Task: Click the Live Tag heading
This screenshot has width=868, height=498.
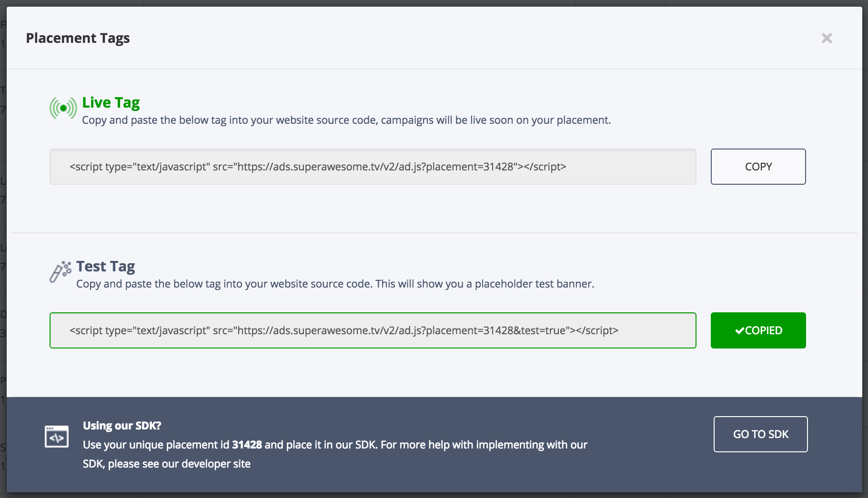Action: [x=111, y=102]
